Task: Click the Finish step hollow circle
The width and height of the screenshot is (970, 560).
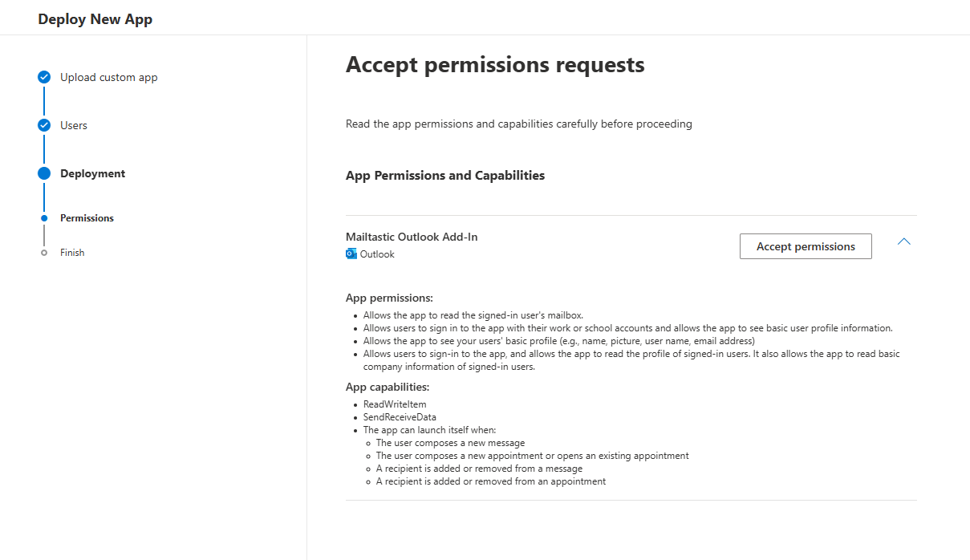Action: click(x=44, y=253)
